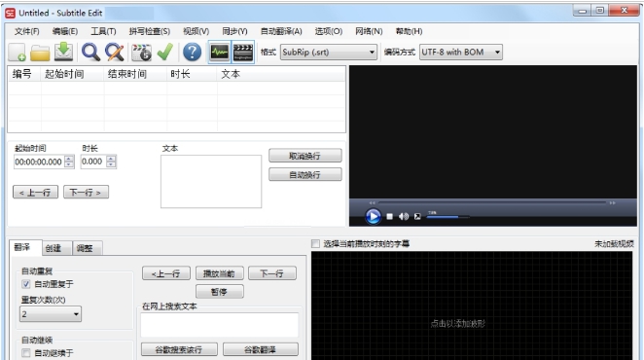The image size is (644, 360).
Task: Open the 自动翻译(A) menu
Action: (281, 31)
